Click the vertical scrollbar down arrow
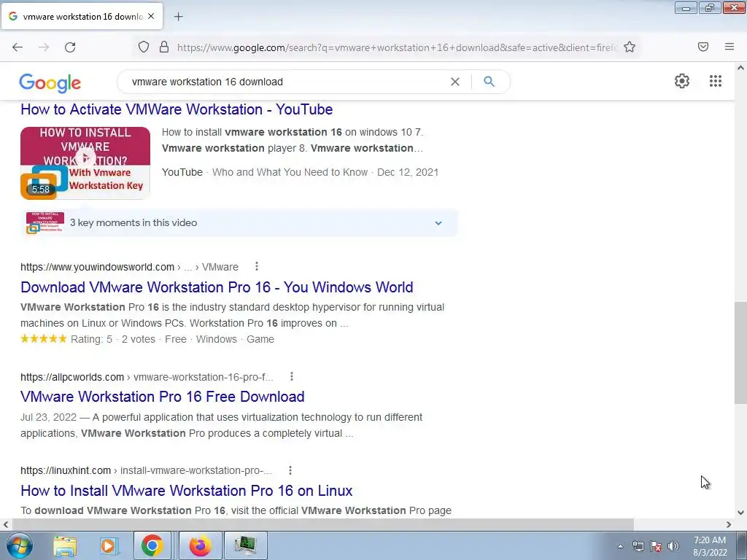The height and width of the screenshot is (560, 747). [x=740, y=513]
